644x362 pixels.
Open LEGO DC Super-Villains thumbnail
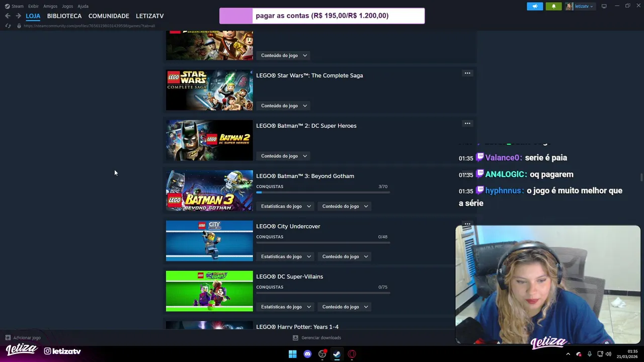pyautogui.click(x=209, y=291)
